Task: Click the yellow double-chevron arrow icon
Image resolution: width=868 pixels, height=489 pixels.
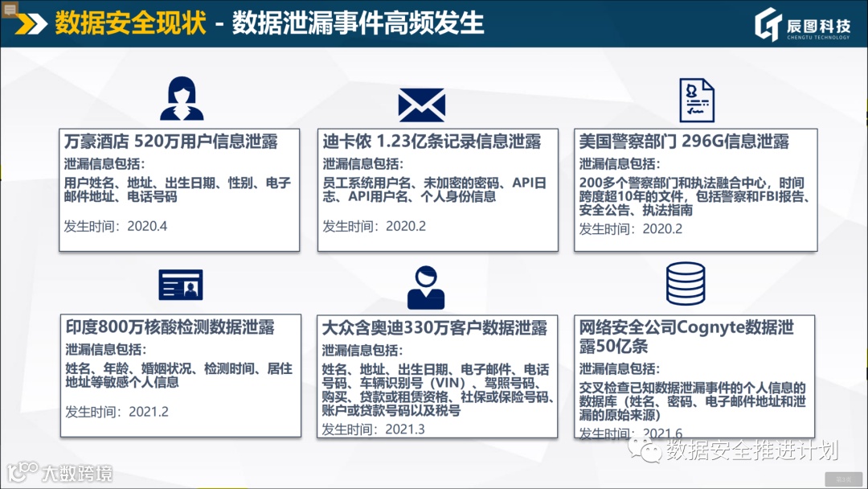Action: click(31, 24)
